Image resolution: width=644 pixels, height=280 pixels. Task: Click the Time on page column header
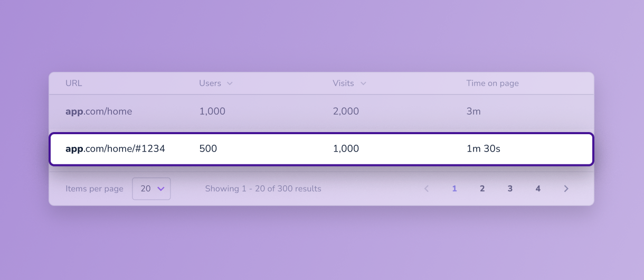coord(493,83)
